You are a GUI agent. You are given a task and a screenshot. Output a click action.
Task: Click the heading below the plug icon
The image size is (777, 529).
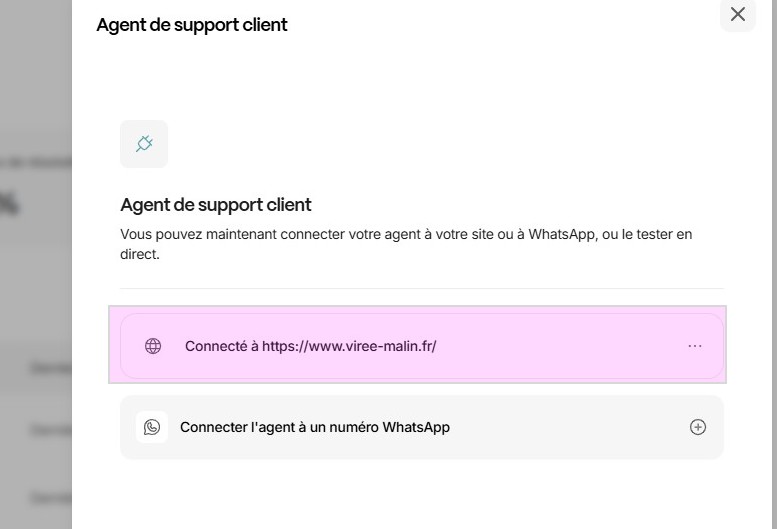coord(215,205)
